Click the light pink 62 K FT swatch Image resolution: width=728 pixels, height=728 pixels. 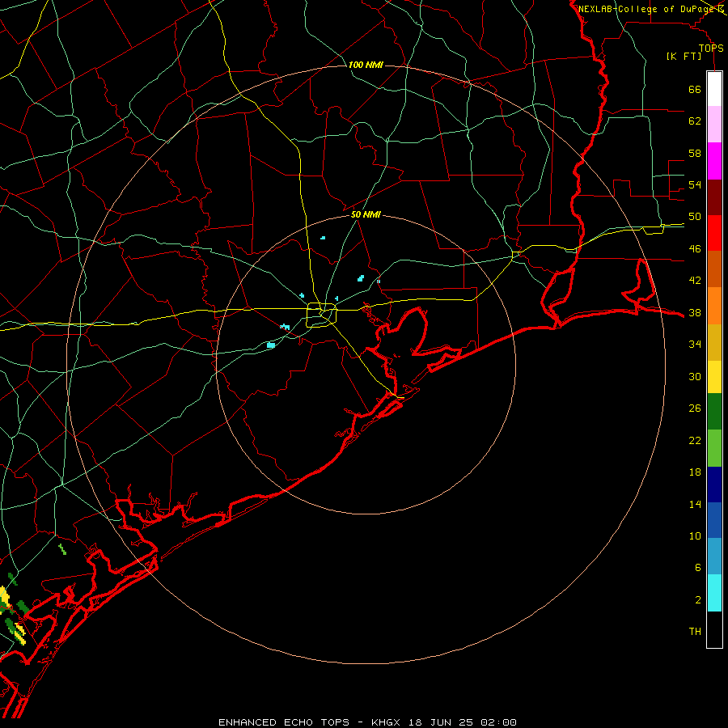point(714,124)
